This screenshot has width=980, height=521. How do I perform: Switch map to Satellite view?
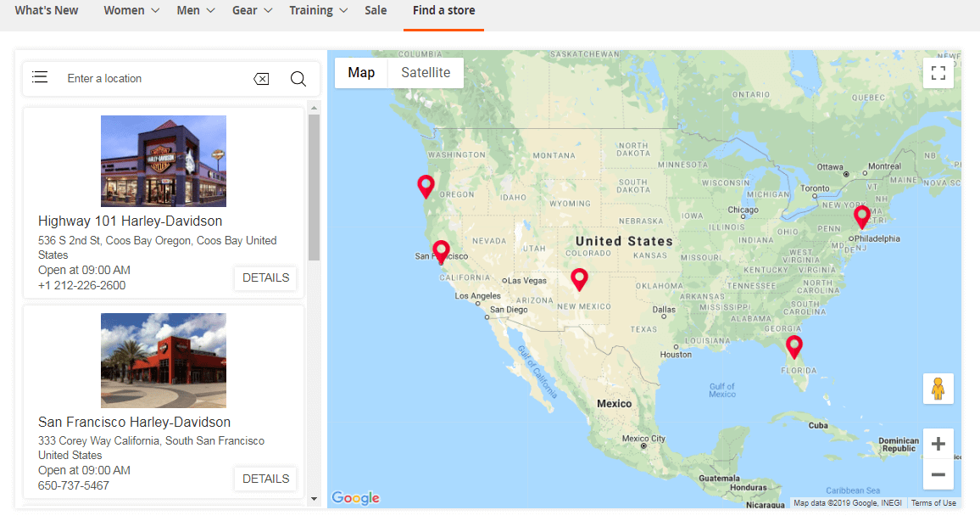point(426,73)
